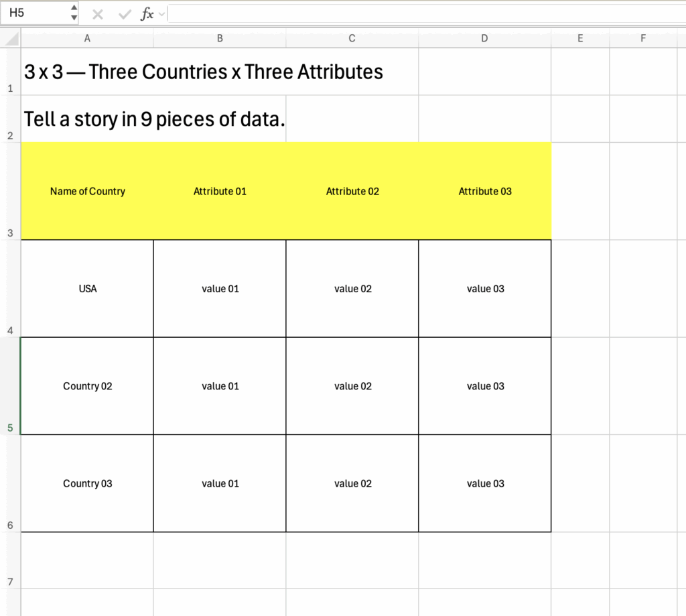The width and height of the screenshot is (686, 616).
Task: Select column A header
Action: 87,39
